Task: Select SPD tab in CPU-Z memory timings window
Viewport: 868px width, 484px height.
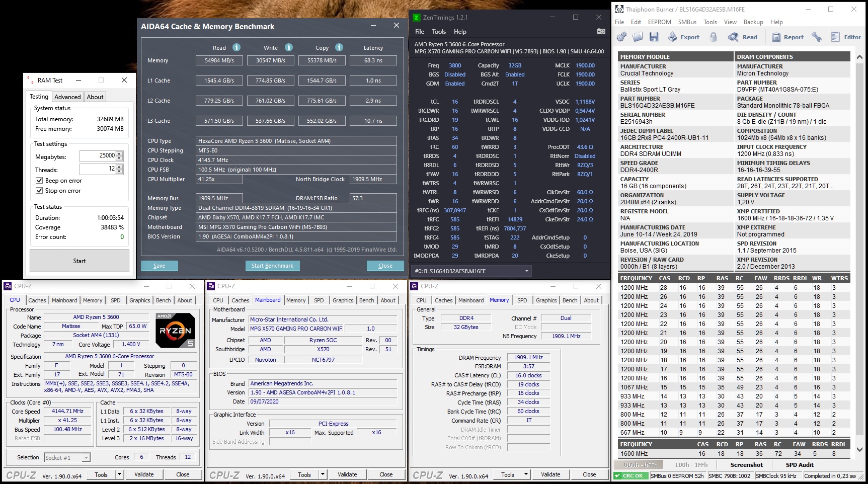Action: click(522, 300)
